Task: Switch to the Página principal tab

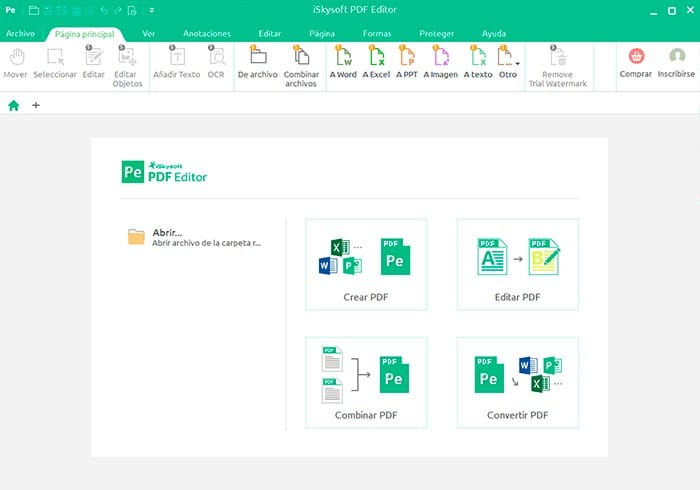Action: coord(84,34)
